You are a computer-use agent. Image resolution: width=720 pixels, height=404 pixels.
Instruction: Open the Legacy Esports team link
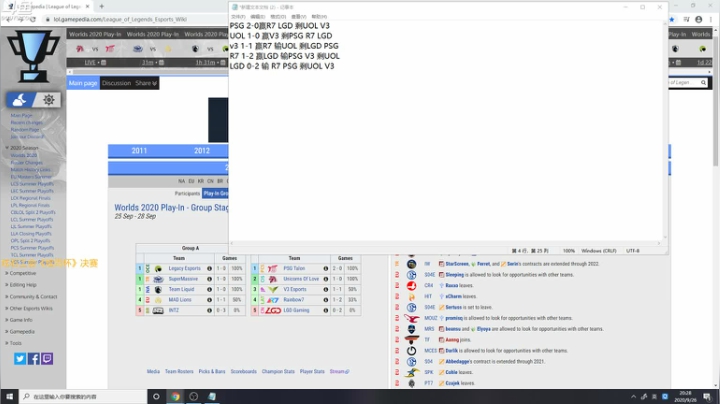(185, 269)
